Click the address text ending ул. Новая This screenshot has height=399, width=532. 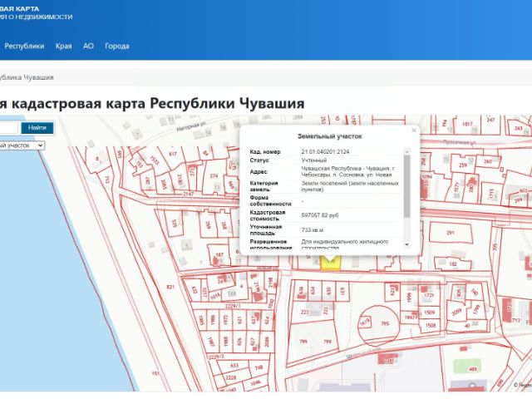click(x=347, y=172)
